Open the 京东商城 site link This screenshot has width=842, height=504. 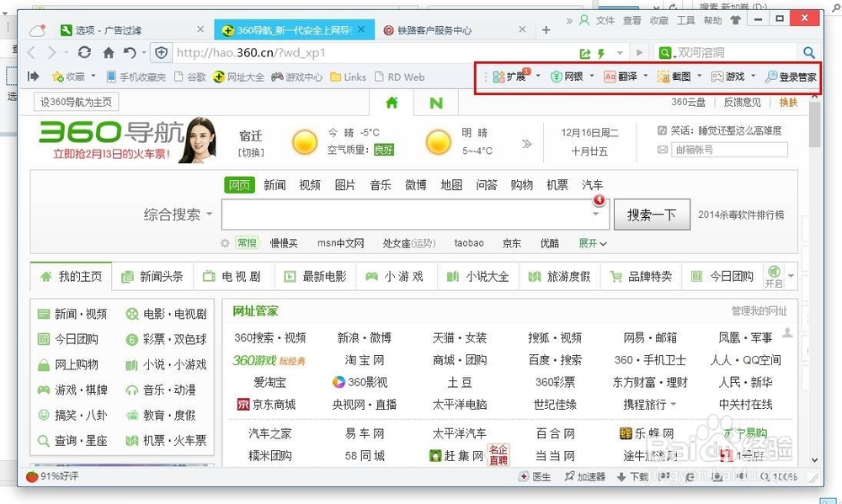(x=267, y=404)
